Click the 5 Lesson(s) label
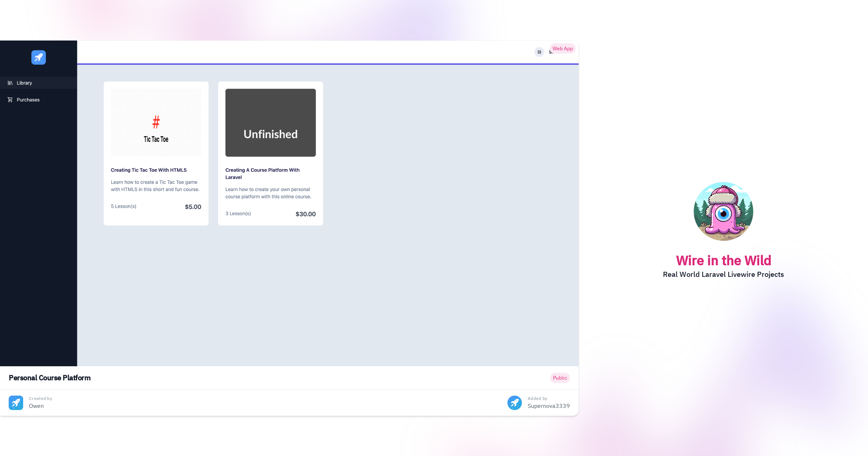The height and width of the screenshot is (456, 868). click(124, 206)
